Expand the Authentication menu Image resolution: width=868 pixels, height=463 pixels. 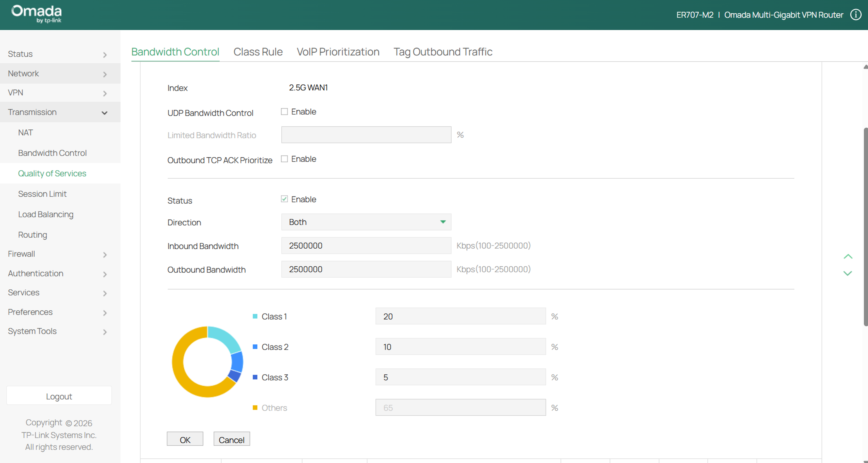point(60,273)
